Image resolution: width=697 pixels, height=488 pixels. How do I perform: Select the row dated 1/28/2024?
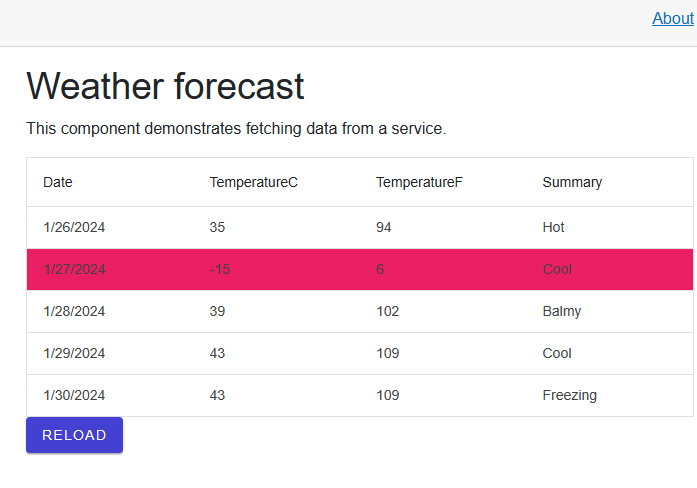pyautogui.click(x=360, y=311)
